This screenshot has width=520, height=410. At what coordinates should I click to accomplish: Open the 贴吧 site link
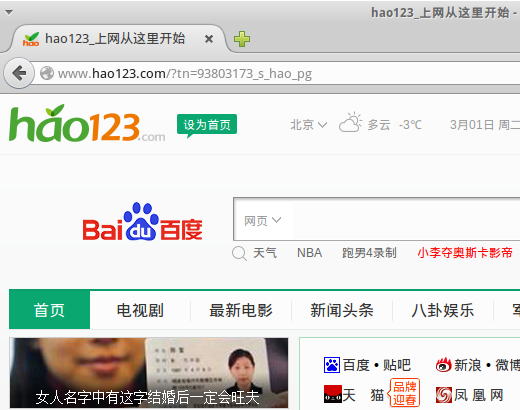(397, 365)
